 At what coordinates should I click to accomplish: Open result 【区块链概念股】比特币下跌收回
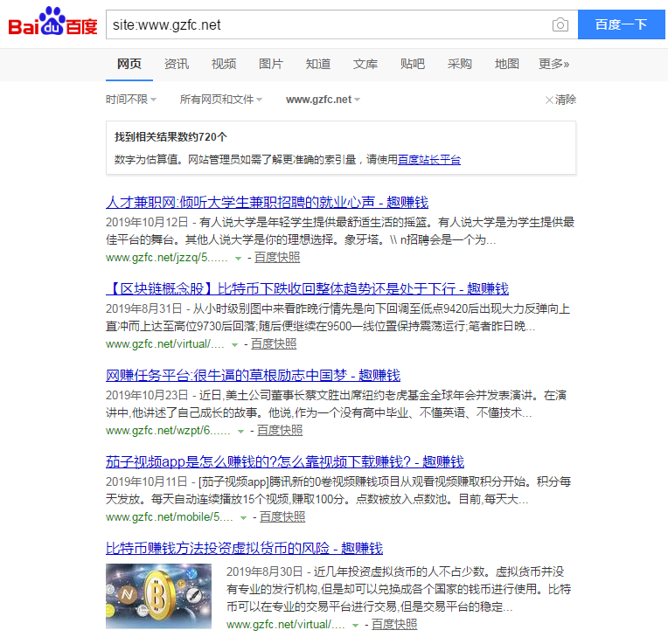307,288
